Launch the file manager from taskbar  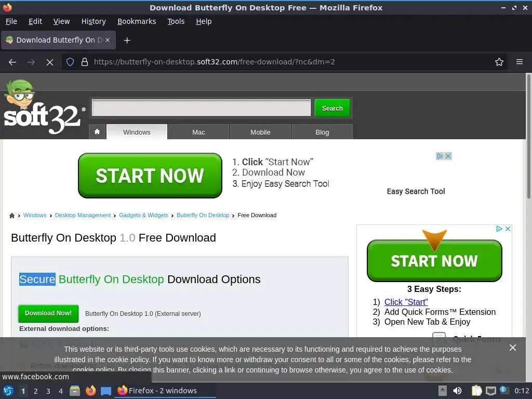point(75,391)
